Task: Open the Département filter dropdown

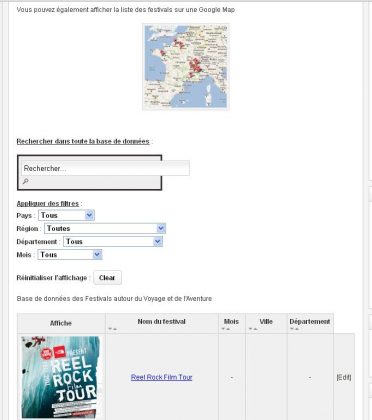Action: point(113,242)
